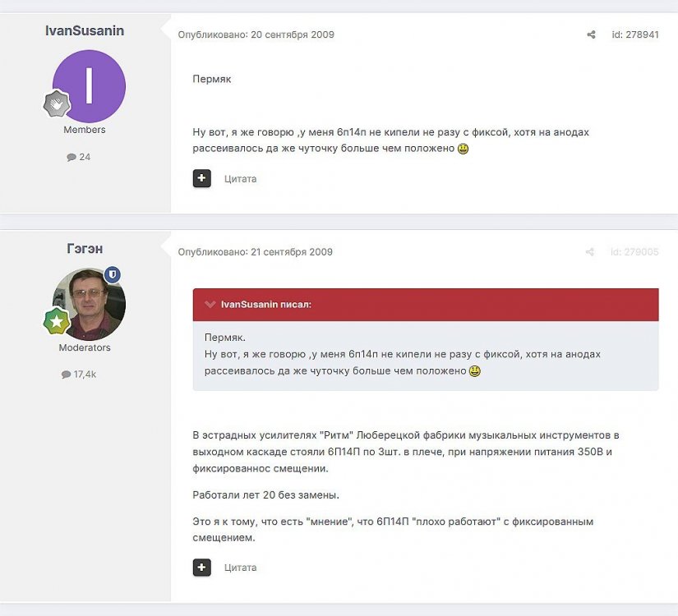
Task: Click the moderator shield badge on Гэгэн's avatar
Action: coord(113,275)
